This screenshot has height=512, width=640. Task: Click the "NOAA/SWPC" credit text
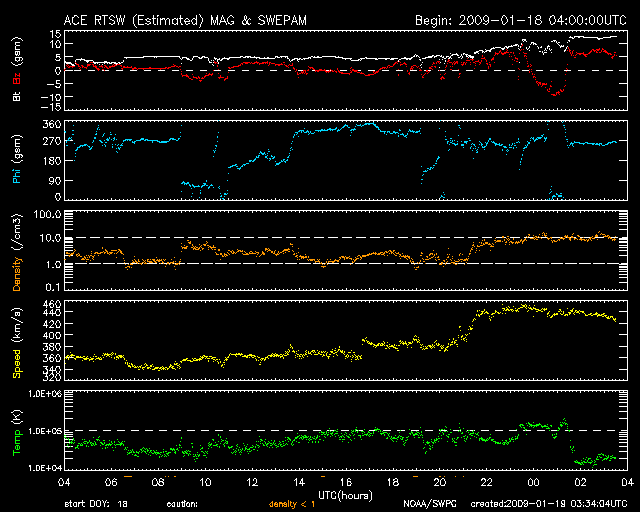click(430, 504)
